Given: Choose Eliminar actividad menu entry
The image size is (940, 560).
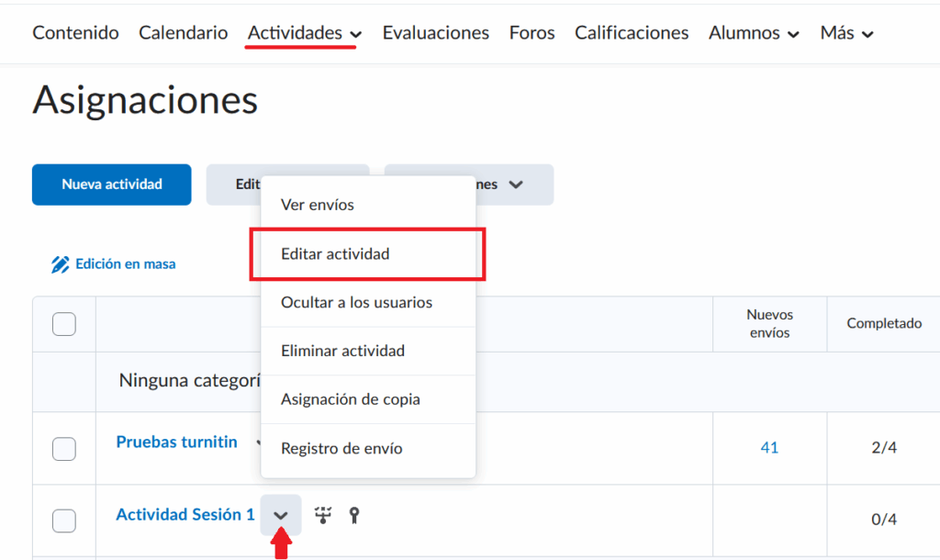Looking at the screenshot, I should click(342, 351).
